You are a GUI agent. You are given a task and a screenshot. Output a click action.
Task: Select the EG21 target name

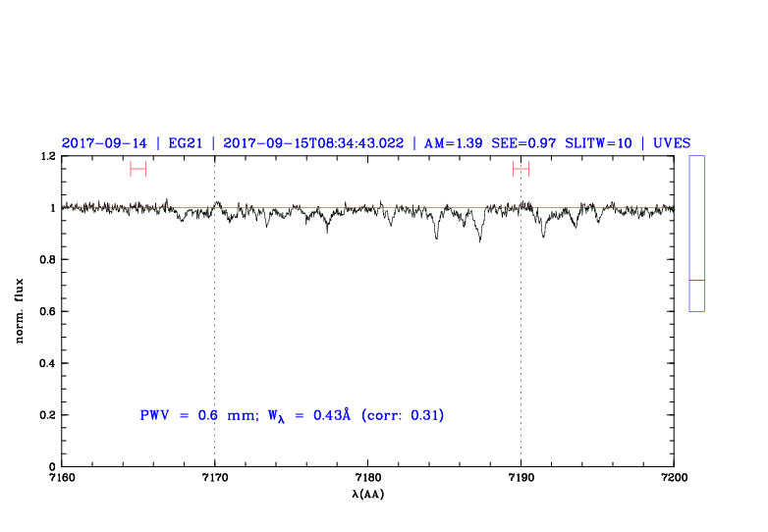point(186,142)
